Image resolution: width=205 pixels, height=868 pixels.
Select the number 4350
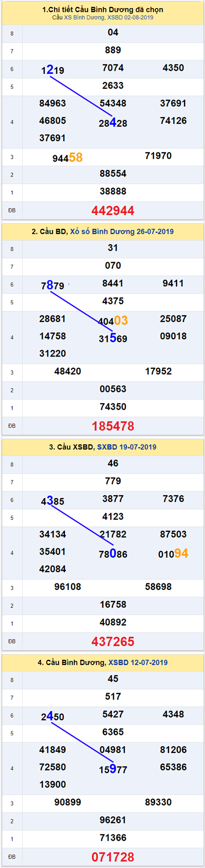click(173, 68)
